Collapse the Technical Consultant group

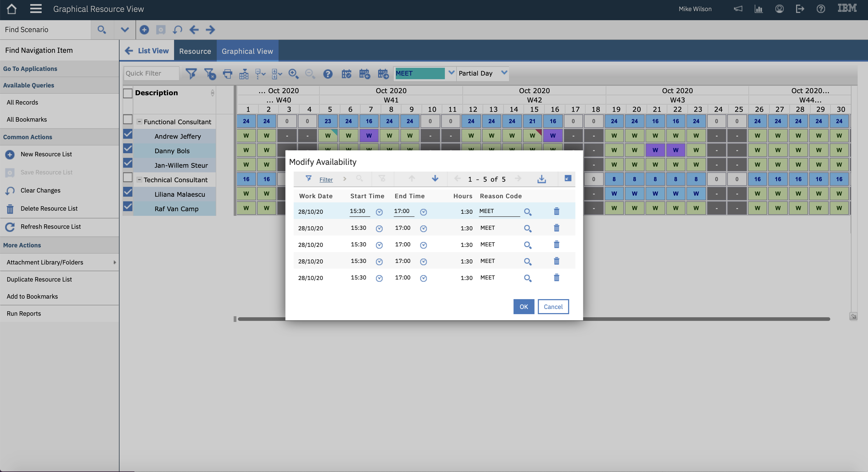click(140, 179)
